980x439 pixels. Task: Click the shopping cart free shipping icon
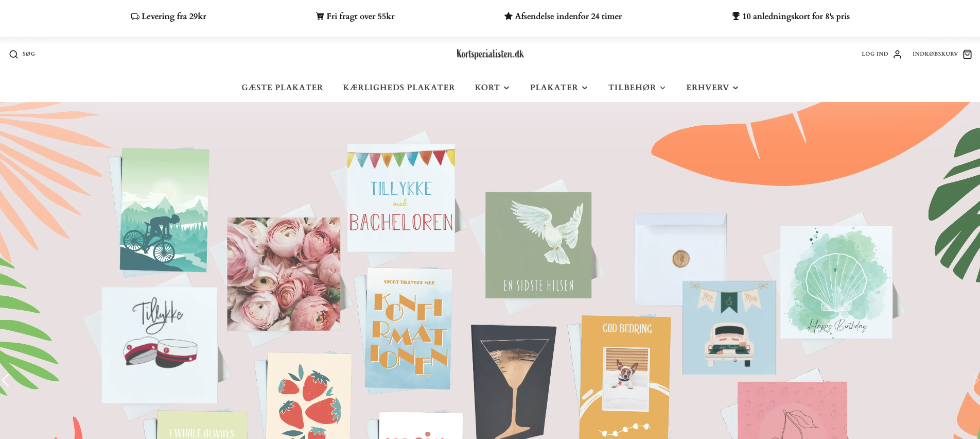pyautogui.click(x=320, y=16)
